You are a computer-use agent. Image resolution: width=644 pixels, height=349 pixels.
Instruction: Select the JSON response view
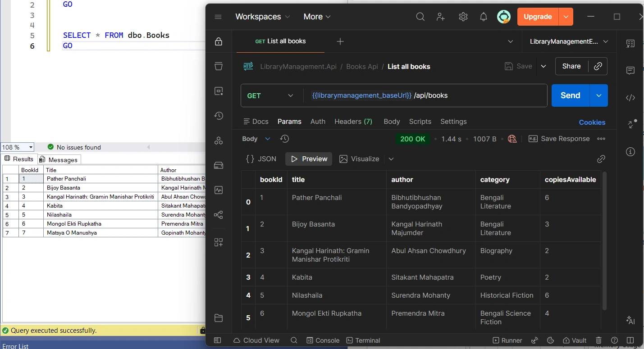(261, 159)
